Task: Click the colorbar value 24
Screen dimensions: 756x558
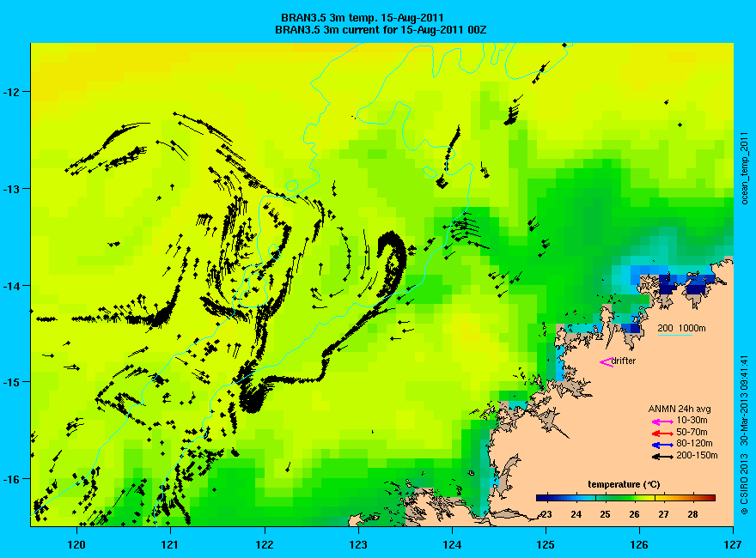Action: pyautogui.click(x=576, y=514)
